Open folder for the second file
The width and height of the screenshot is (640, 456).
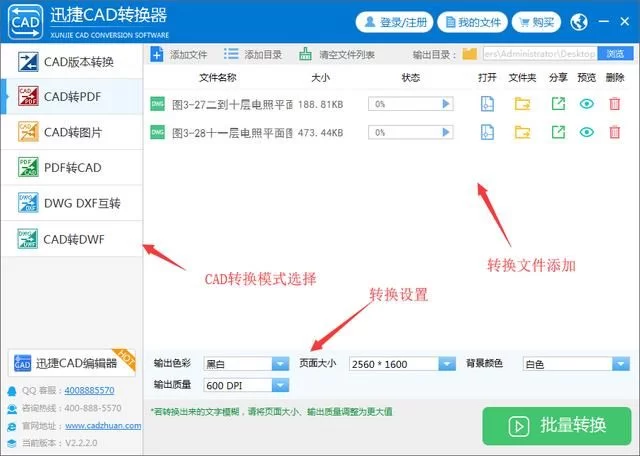point(522,132)
